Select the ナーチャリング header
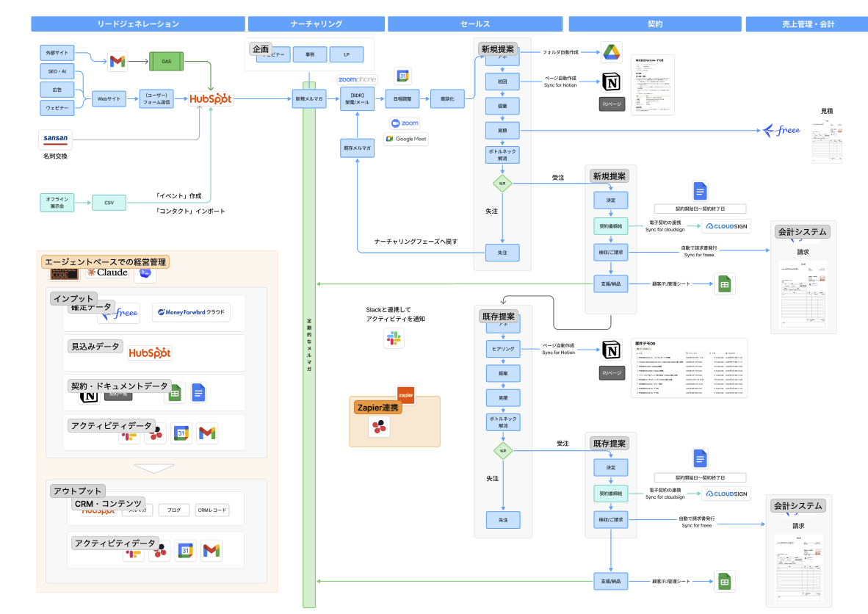 tap(316, 24)
